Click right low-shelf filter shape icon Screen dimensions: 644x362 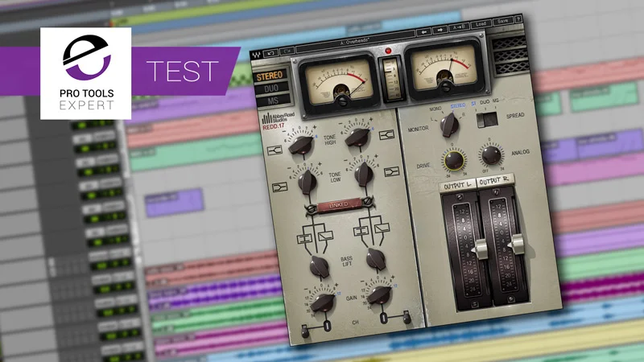391,171
